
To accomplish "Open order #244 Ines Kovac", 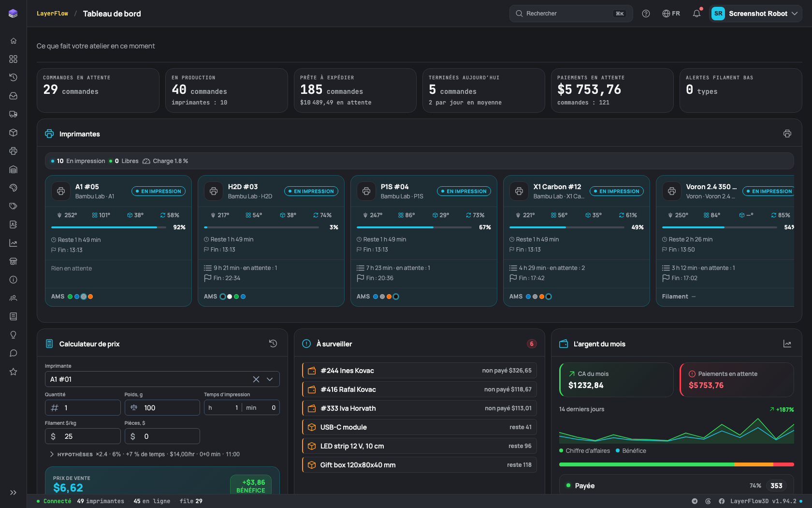I will click(419, 371).
